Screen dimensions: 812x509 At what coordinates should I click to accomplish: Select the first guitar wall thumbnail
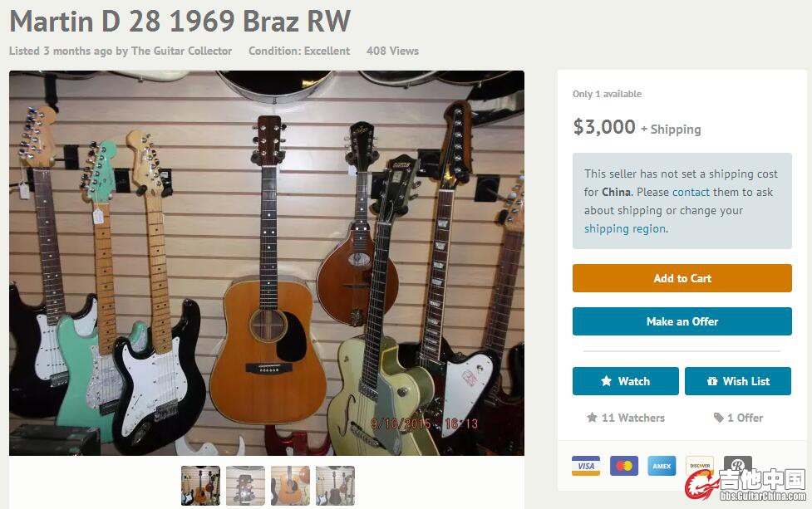[200, 486]
